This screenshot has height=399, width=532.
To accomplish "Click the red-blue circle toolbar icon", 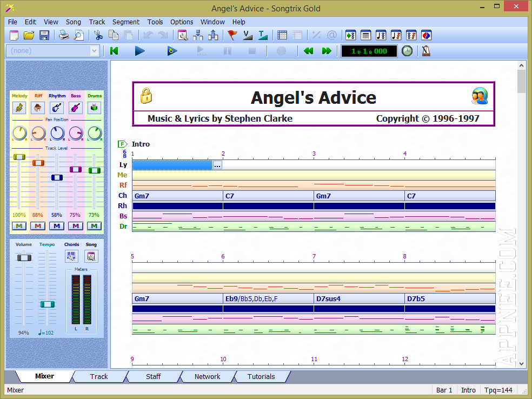I will [x=426, y=35].
